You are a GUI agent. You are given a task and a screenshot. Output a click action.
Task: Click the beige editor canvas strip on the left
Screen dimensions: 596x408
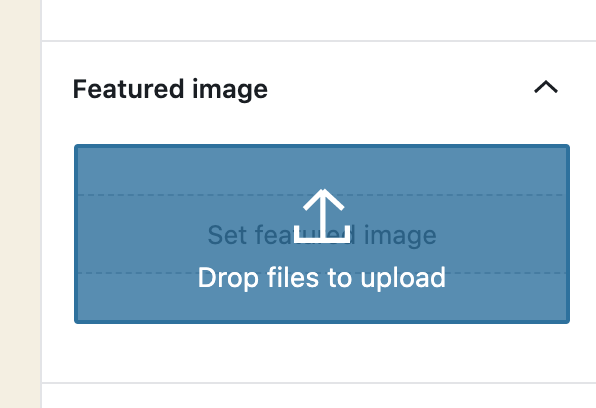tap(20, 204)
